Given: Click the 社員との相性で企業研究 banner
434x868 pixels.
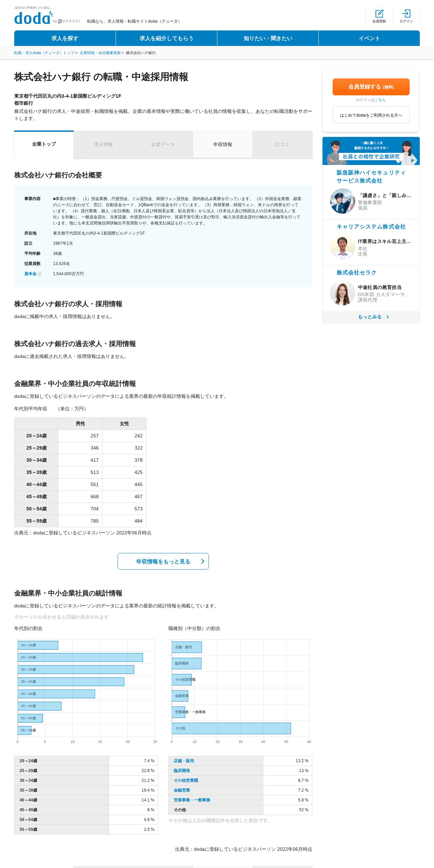Looking at the screenshot, I should (x=371, y=151).
